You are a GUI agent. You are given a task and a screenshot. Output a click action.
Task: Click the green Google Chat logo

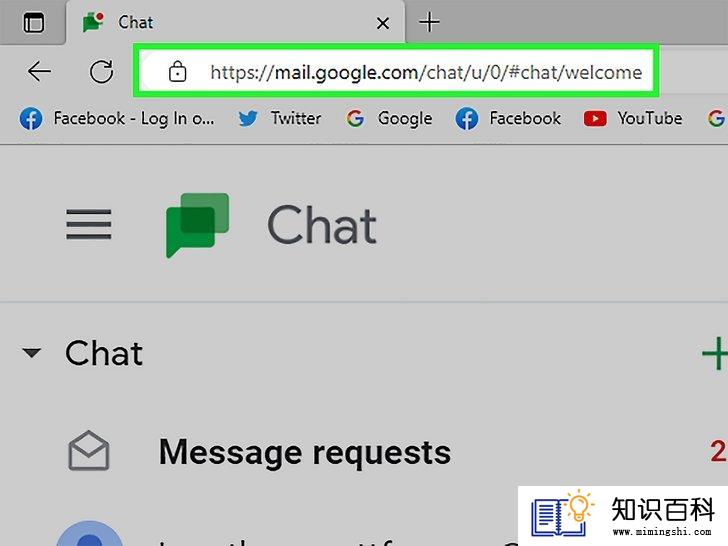pos(197,225)
